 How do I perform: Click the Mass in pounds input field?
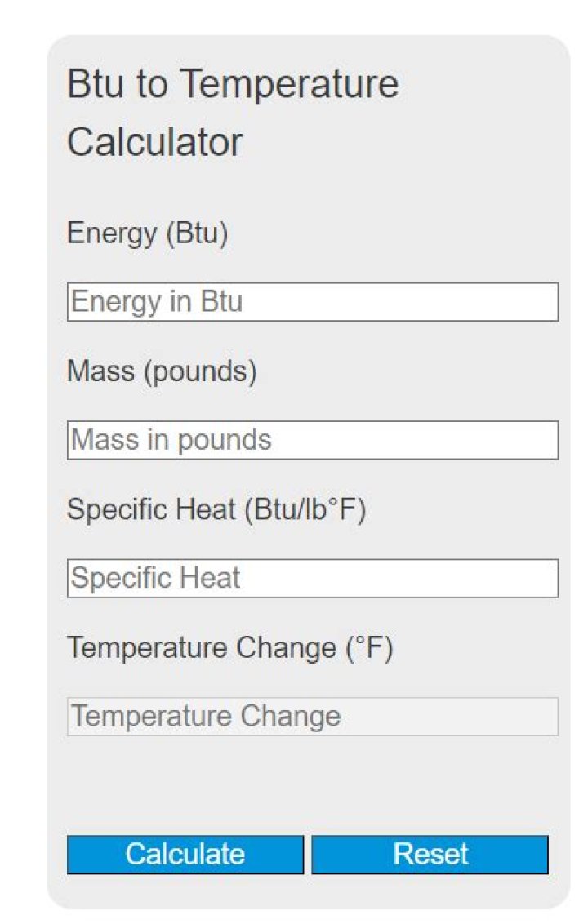pyautogui.click(x=310, y=440)
